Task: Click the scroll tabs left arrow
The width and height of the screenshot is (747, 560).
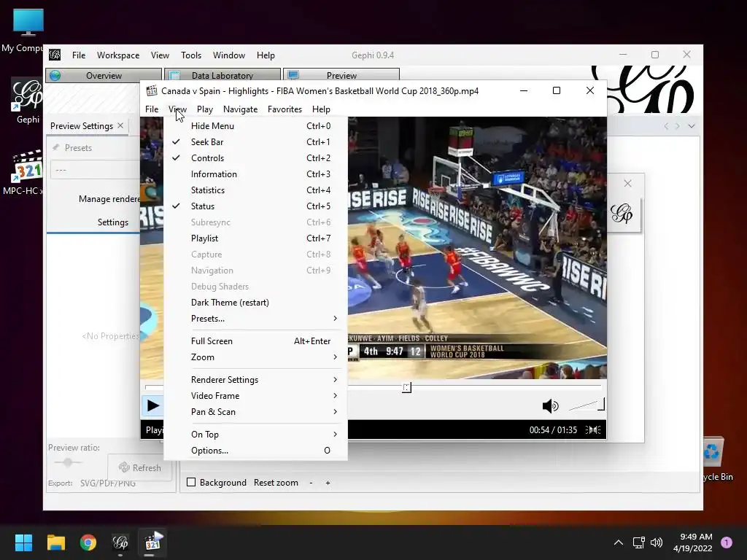Action: [x=666, y=126]
